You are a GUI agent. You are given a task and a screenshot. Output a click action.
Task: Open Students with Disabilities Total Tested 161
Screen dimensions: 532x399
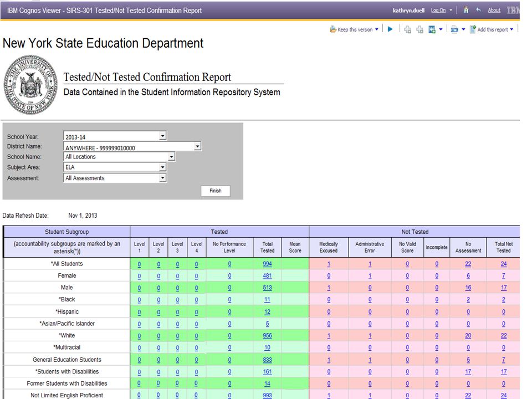click(267, 371)
